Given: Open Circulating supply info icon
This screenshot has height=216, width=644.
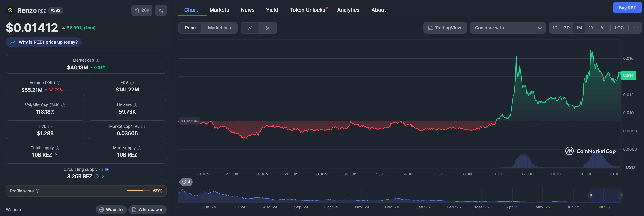Looking at the screenshot, I should [101, 170].
